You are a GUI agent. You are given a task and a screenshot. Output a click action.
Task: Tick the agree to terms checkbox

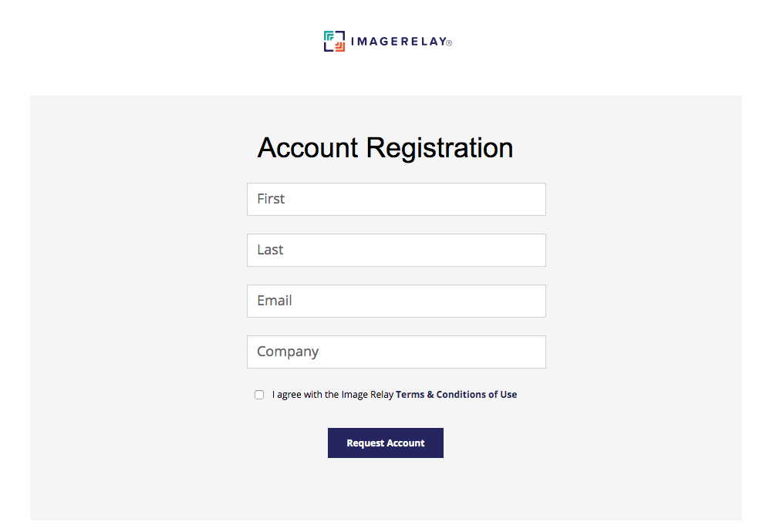click(259, 395)
